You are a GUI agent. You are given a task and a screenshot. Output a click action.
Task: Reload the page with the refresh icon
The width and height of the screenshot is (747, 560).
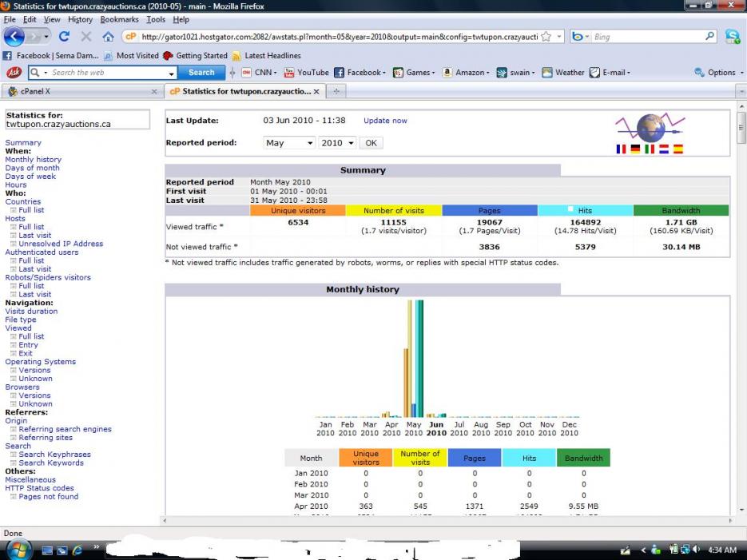tap(63, 37)
